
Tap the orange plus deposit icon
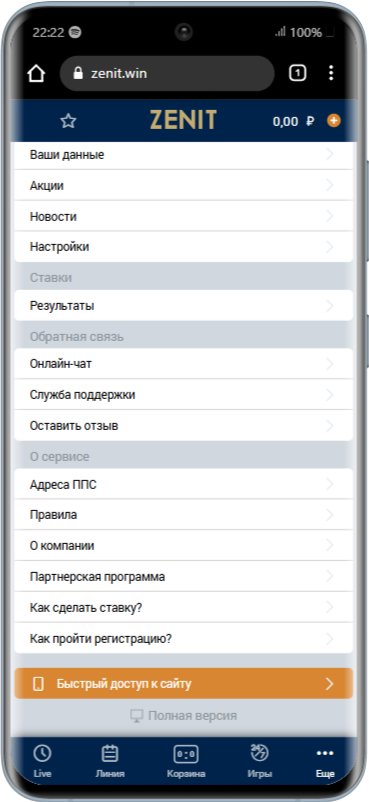(x=334, y=121)
